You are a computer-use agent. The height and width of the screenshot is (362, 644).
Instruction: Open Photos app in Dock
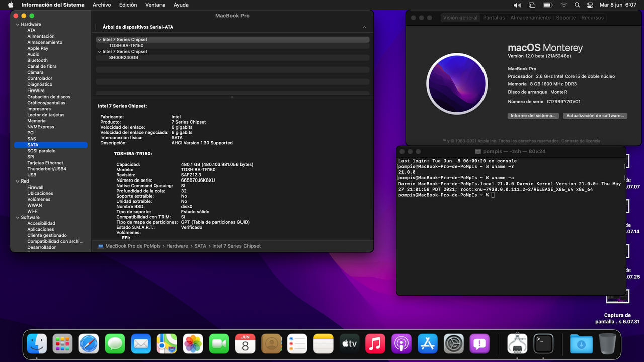click(193, 344)
